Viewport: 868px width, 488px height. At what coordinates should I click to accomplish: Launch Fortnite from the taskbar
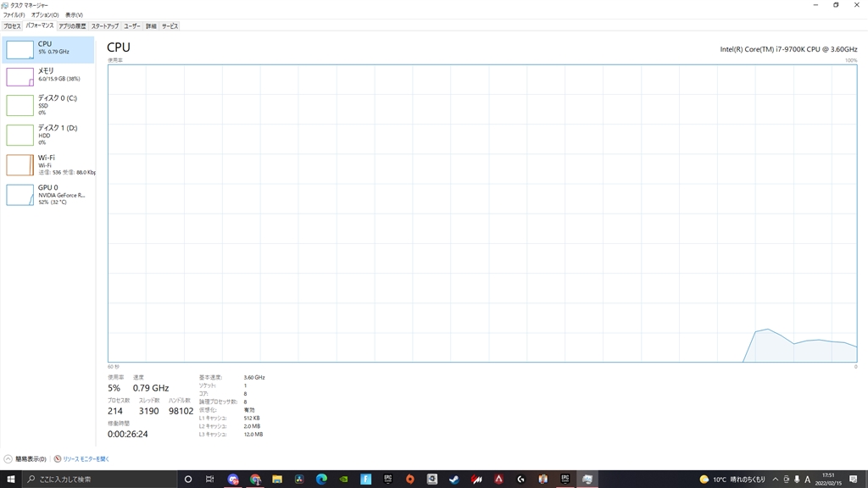[366, 480]
